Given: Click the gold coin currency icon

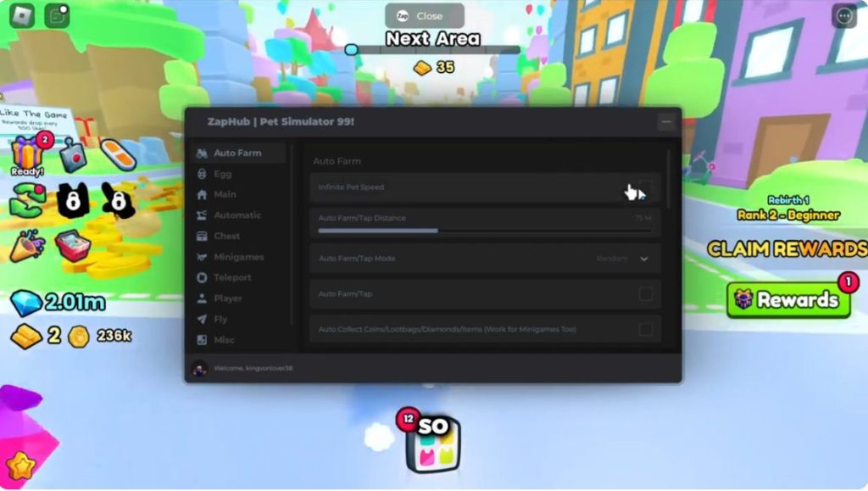Looking at the screenshot, I should pyautogui.click(x=79, y=336).
